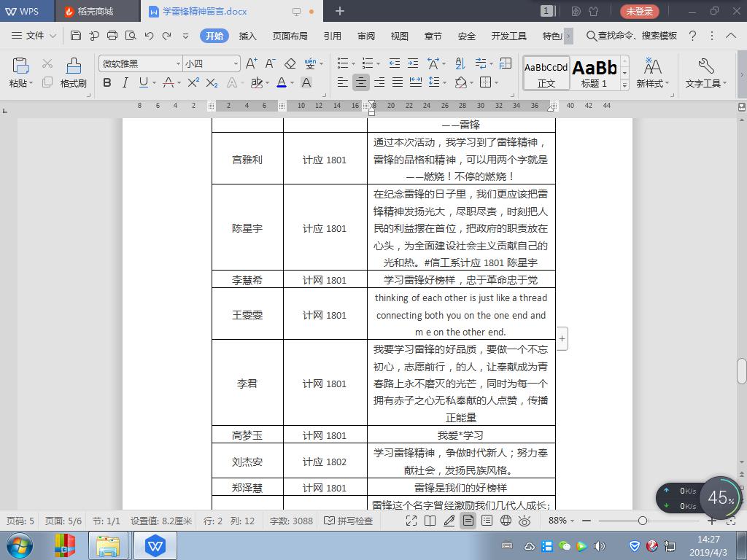Click the 未登录 login button
Image resolution: width=747 pixels, height=560 pixels.
pyautogui.click(x=639, y=12)
